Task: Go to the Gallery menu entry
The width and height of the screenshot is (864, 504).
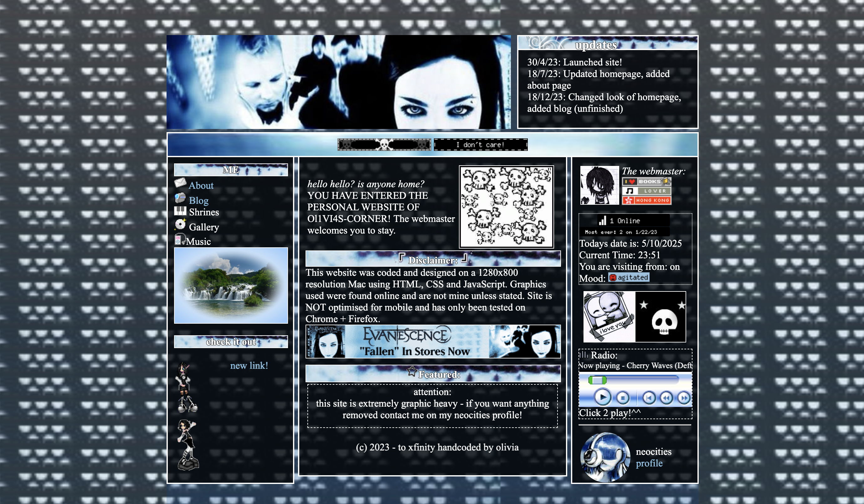Action: coord(204,227)
